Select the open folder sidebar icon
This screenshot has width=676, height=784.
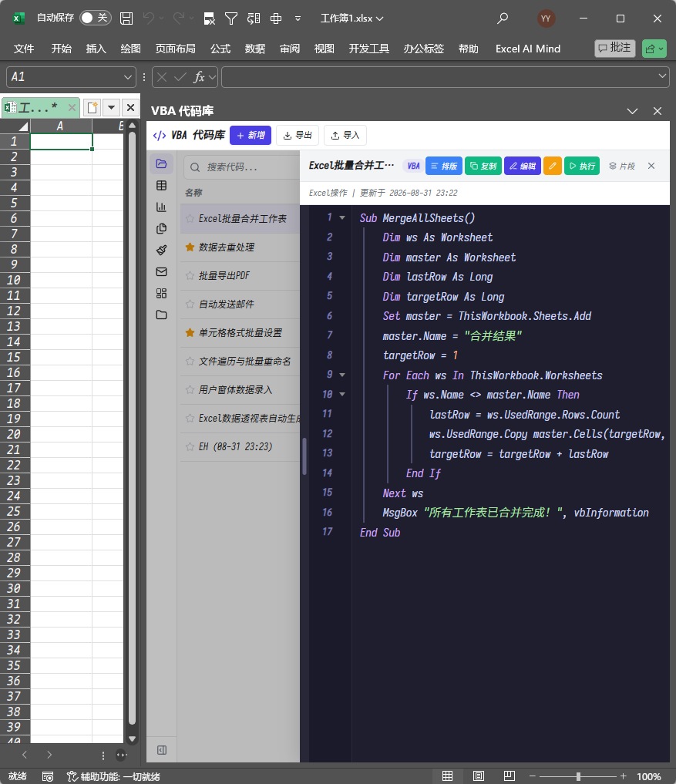point(161,163)
